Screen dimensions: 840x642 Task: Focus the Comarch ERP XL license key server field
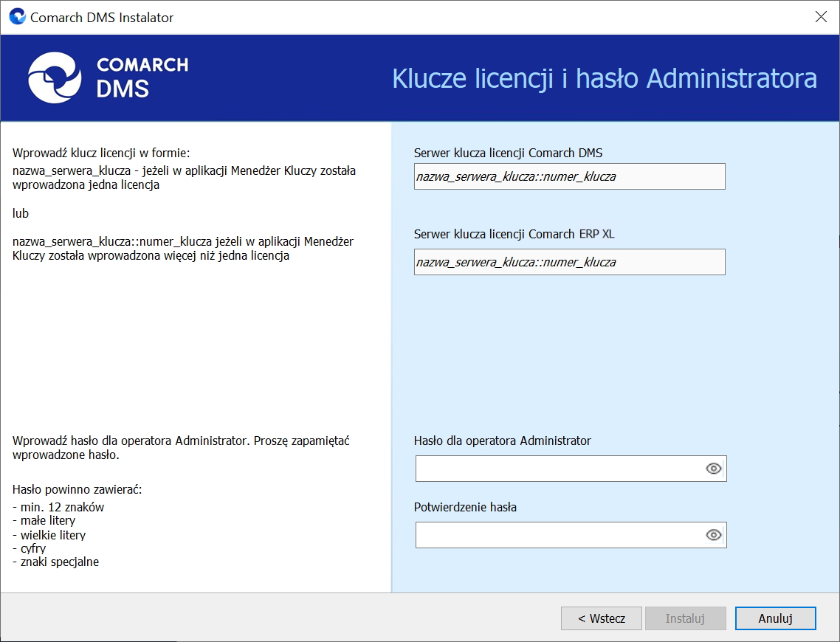[x=569, y=262]
